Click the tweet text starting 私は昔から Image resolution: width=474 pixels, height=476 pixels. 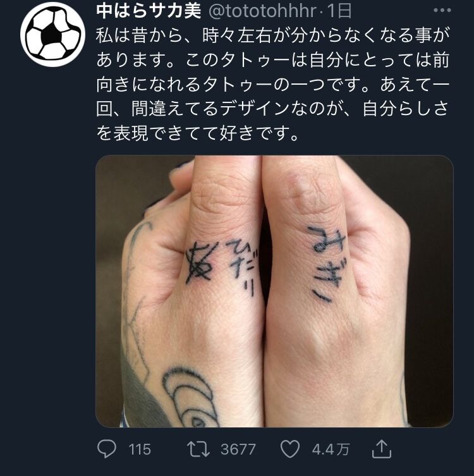tap(272, 85)
